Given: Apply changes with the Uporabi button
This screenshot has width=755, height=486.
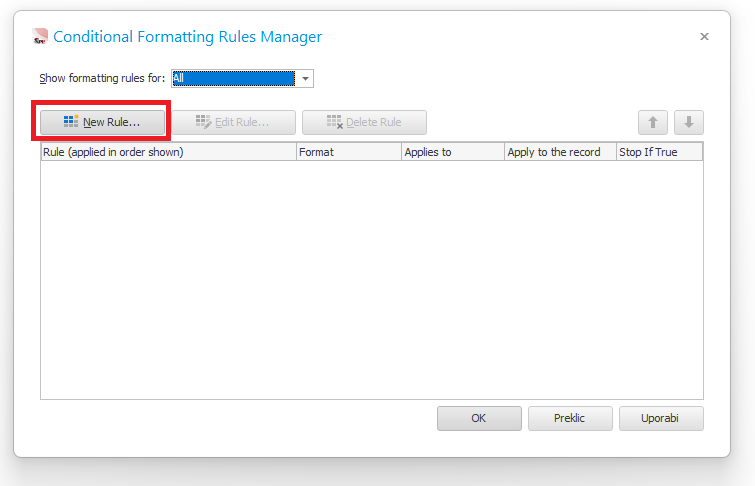Looking at the screenshot, I should [661, 418].
